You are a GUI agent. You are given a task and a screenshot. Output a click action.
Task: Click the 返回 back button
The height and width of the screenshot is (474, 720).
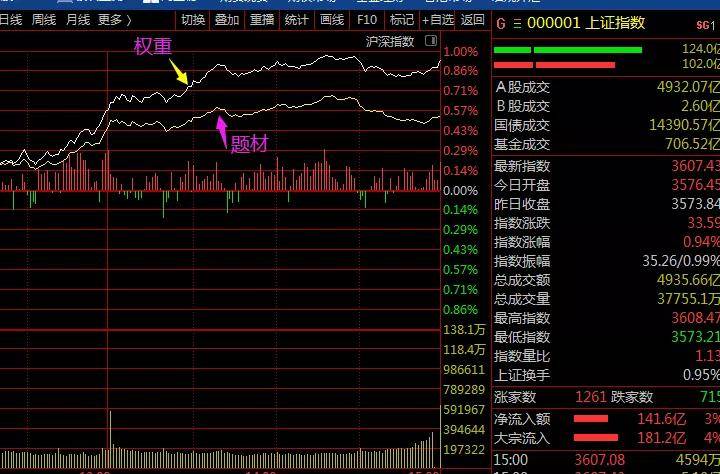pyautogui.click(x=473, y=19)
